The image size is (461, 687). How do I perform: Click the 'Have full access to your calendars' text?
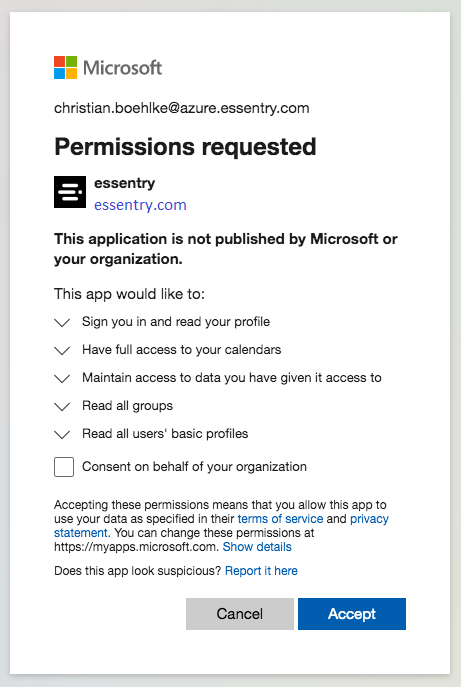click(x=181, y=350)
